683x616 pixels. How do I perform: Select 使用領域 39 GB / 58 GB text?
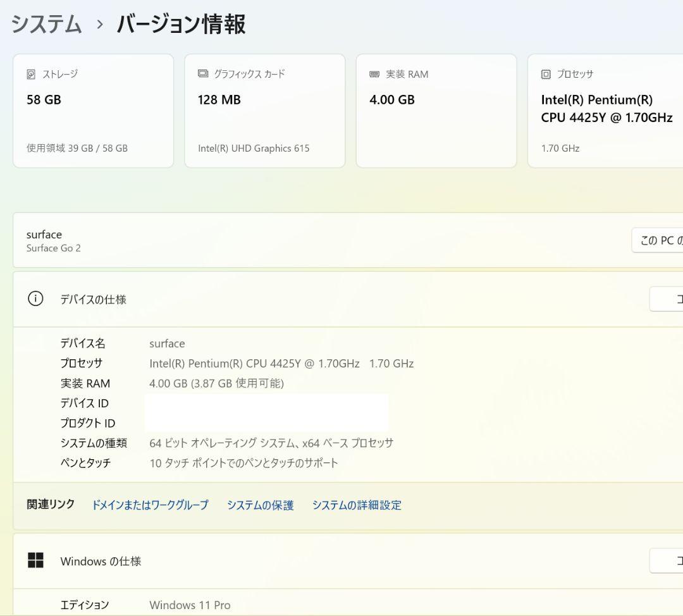tap(77, 148)
